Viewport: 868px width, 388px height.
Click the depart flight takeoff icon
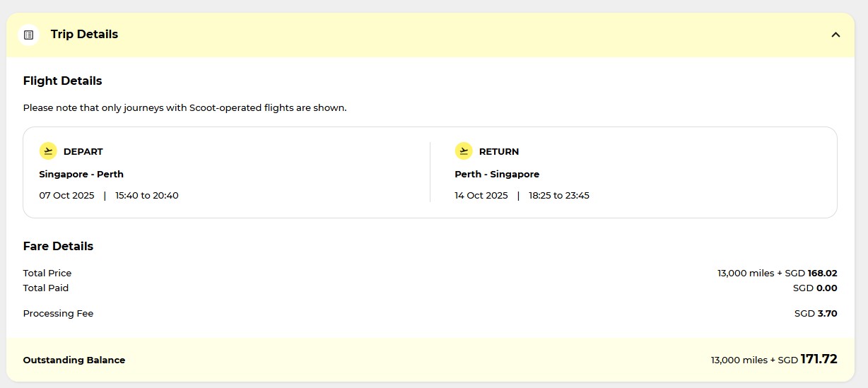click(x=48, y=151)
